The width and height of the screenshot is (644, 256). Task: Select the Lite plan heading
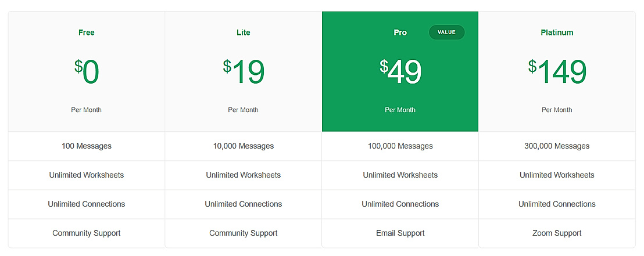coord(244,33)
